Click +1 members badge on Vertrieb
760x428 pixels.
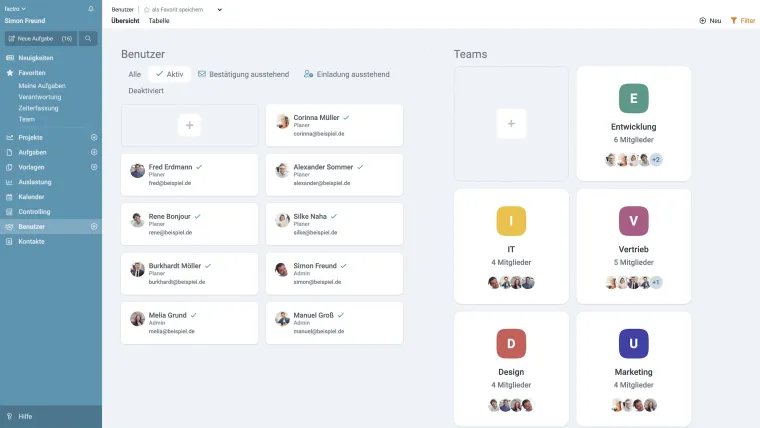point(656,282)
